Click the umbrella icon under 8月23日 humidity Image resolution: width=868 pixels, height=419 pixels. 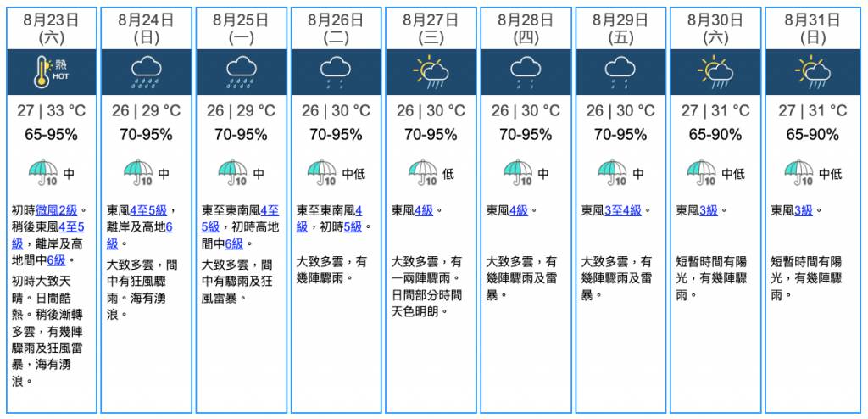tap(43, 173)
